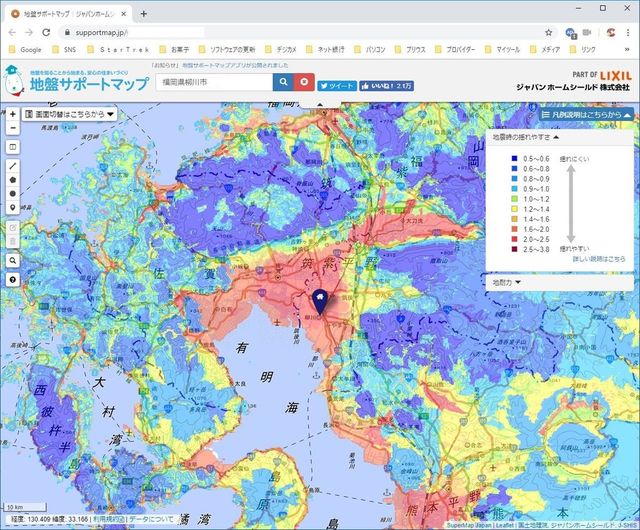The image size is (640, 530).
Task: Select the draw polygon tool
Action: click(x=12, y=178)
